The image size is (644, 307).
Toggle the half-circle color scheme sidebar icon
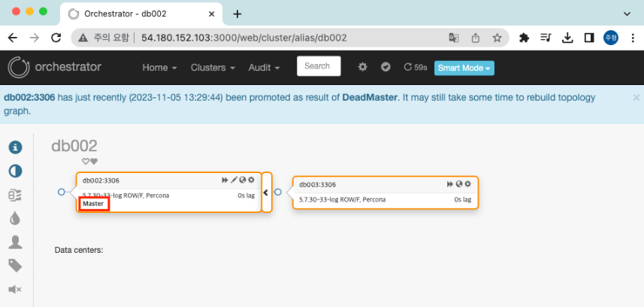point(15,172)
